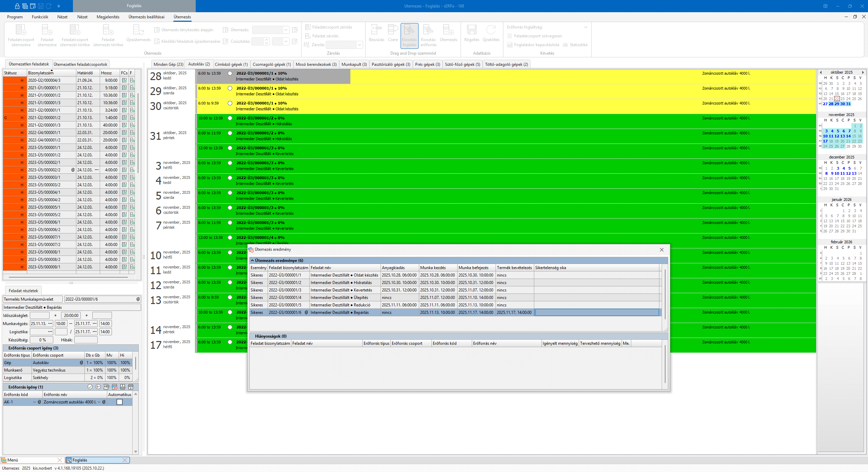Close the Ütemezés eredmény dialog
868x472 pixels.
[x=661, y=250]
